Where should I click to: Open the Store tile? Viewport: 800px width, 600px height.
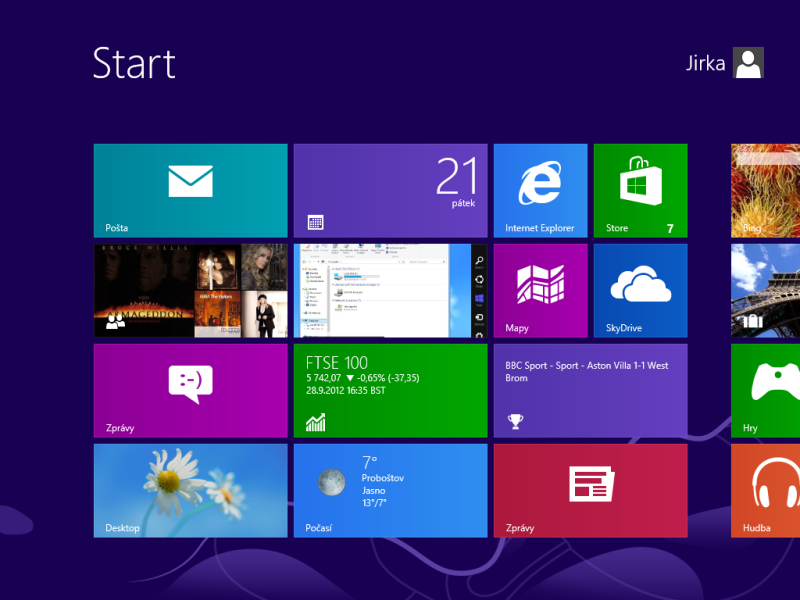coord(640,190)
